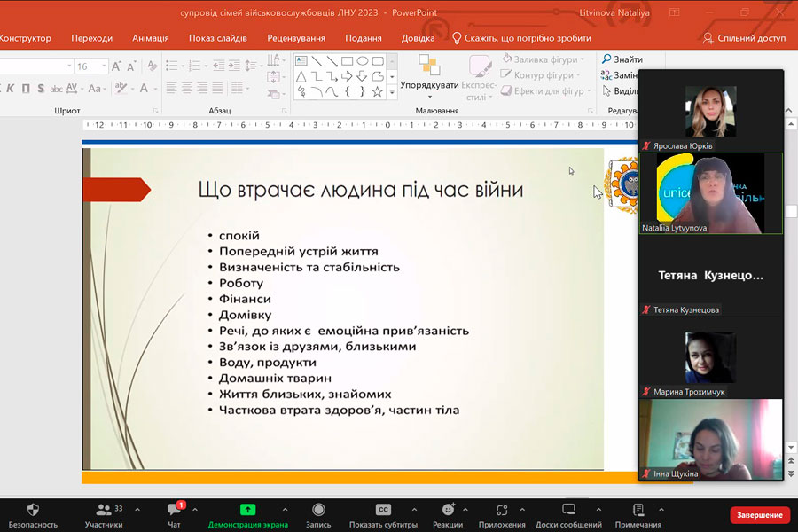Click the Security shield icon
Screen dimensions: 798x532
coord(33,510)
